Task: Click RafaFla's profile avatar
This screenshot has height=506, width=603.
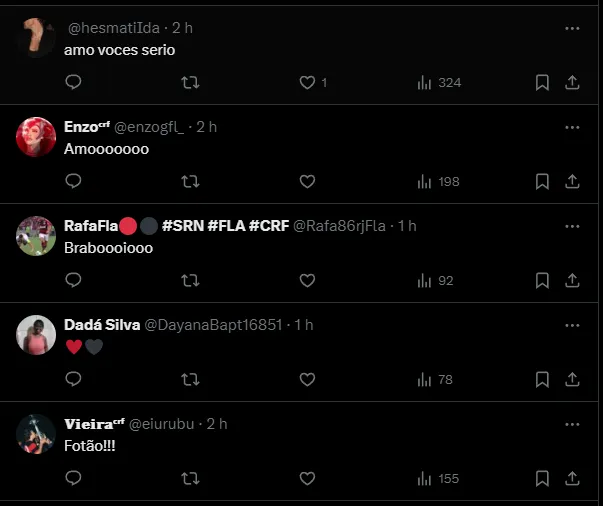Action: click(x=36, y=236)
